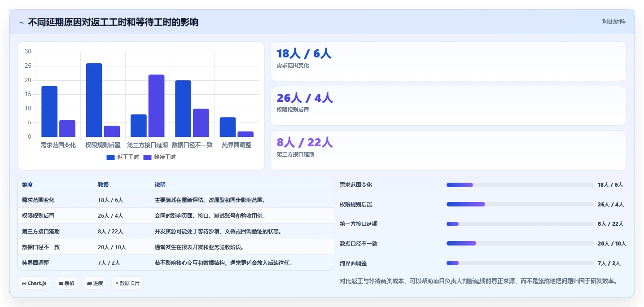The width and height of the screenshot is (644, 307).
Task: Click the 需求范围变化 blue rework bar in chart
Action: pos(49,111)
